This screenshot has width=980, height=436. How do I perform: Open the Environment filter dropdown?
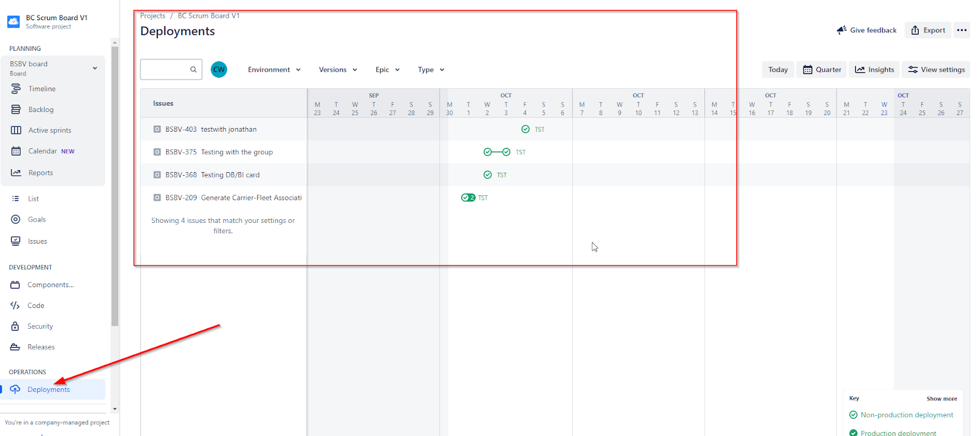274,70
